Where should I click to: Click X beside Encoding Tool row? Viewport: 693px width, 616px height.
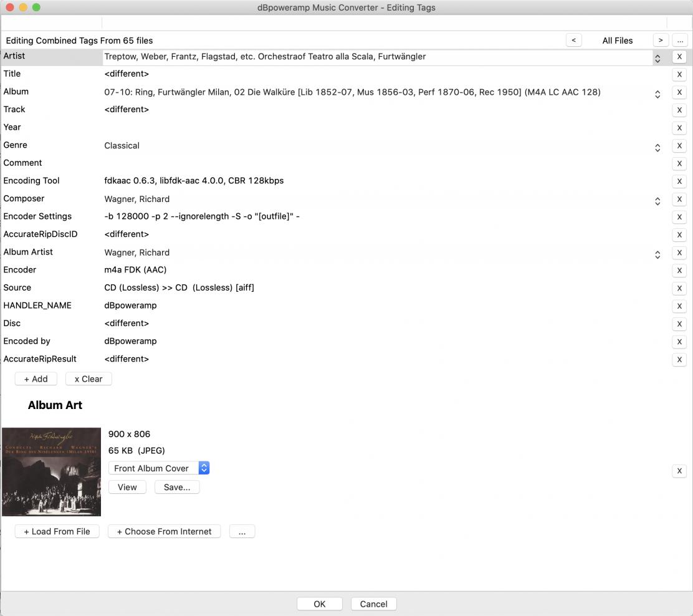pyautogui.click(x=679, y=181)
